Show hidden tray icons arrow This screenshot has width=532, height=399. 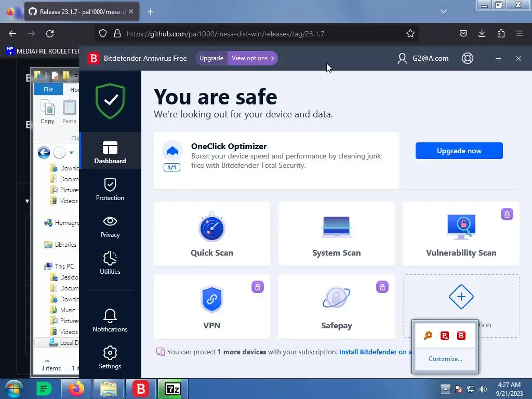[445, 389]
